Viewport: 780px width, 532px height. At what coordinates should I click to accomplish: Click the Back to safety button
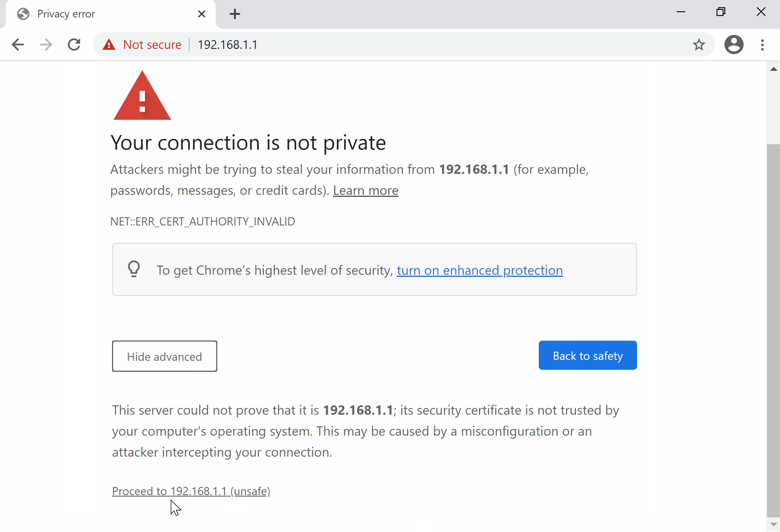click(x=588, y=355)
